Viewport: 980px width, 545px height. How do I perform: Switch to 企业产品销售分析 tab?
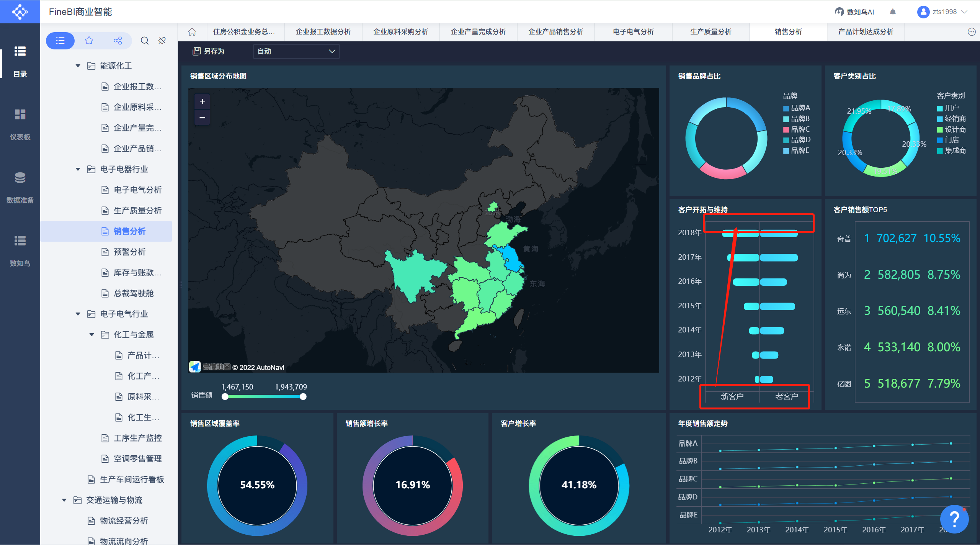point(555,32)
